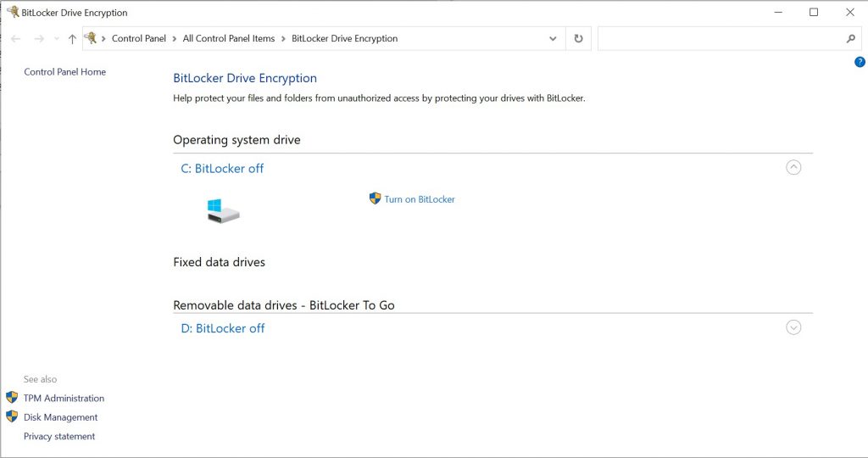This screenshot has width=868, height=458.
Task: Go up one level with the up arrow
Action: [72, 39]
